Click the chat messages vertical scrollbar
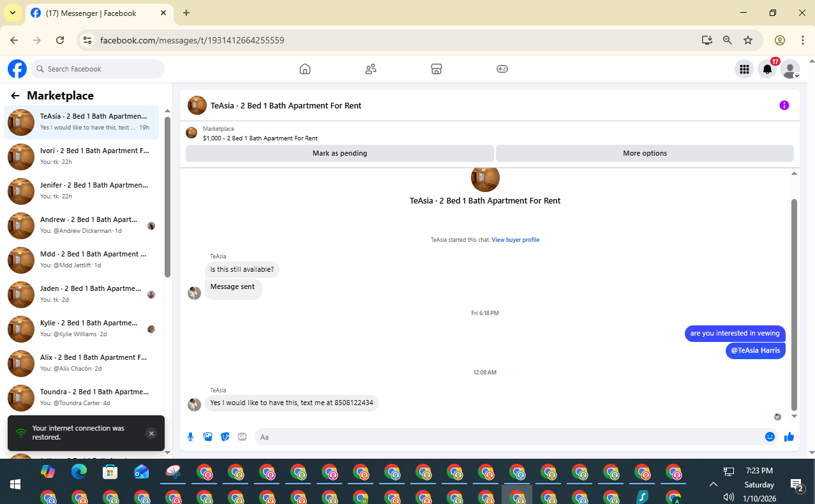The image size is (815, 504). (794, 305)
